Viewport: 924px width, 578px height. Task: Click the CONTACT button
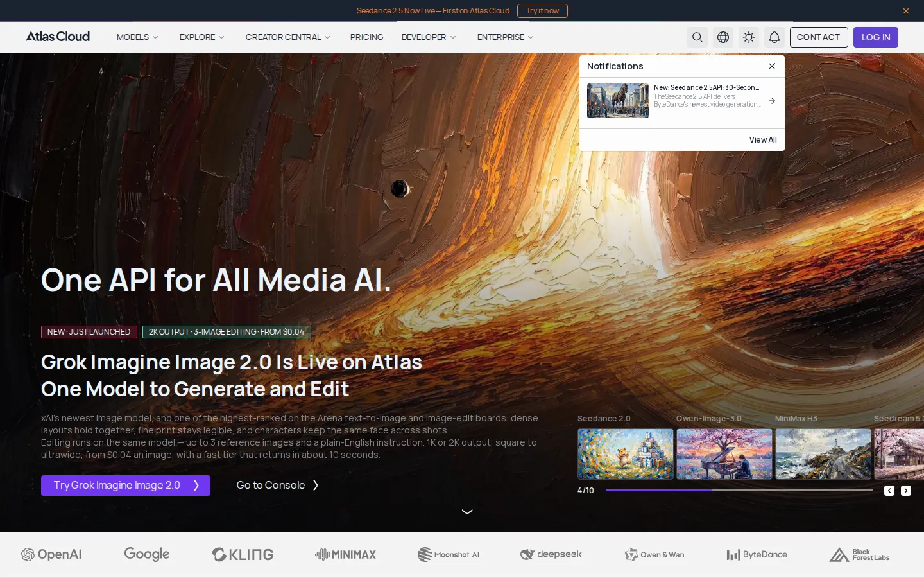click(x=819, y=37)
